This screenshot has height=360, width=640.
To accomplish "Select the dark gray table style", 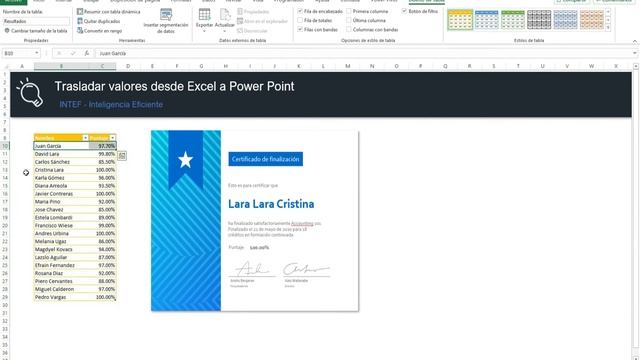I will point(539,20).
